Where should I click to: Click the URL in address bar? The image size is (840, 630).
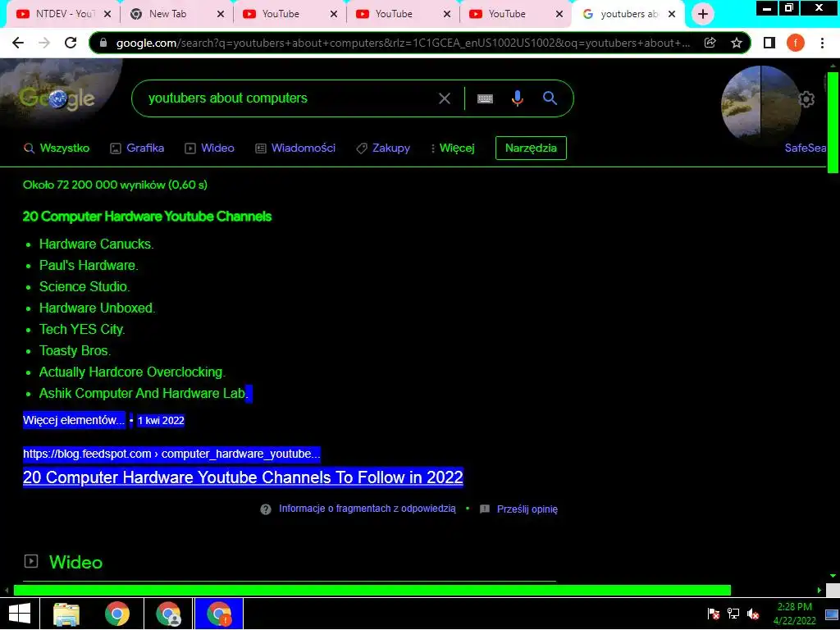[403, 43]
